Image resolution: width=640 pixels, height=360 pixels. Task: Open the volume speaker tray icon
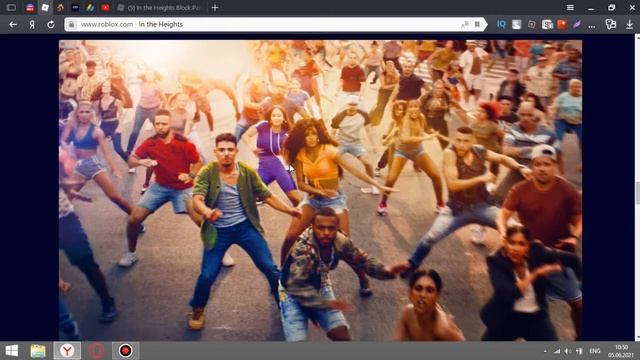568,351
